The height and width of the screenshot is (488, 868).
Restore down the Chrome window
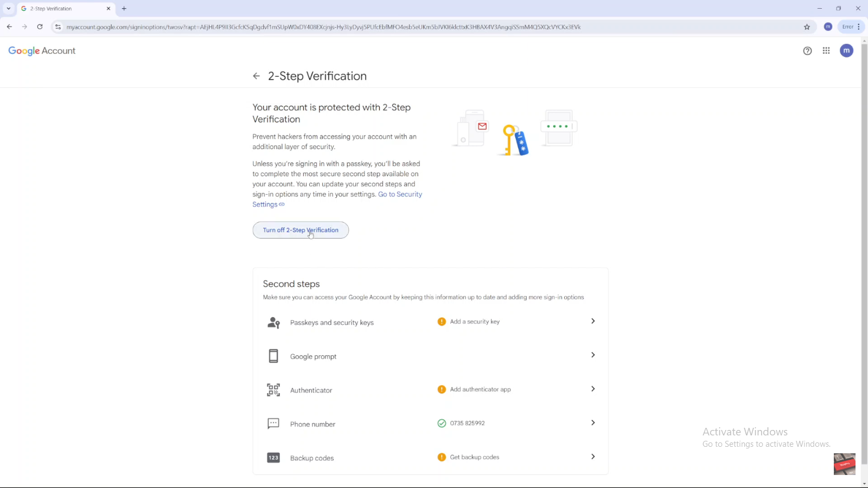tap(838, 8)
